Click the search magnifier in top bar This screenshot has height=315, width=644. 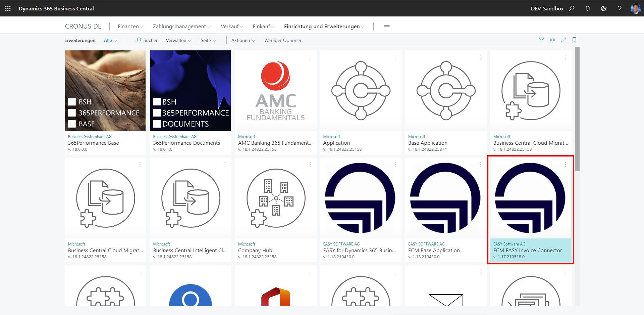pos(572,8)
